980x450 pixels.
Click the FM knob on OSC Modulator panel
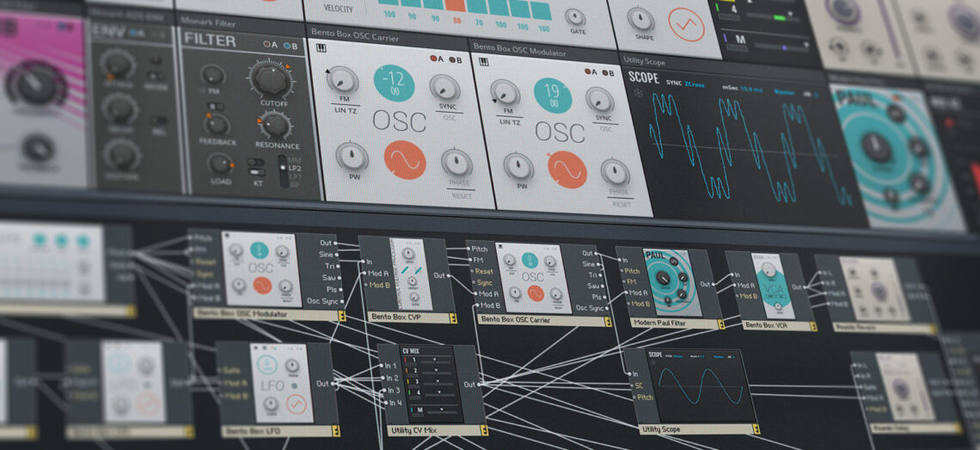point(505,93)
